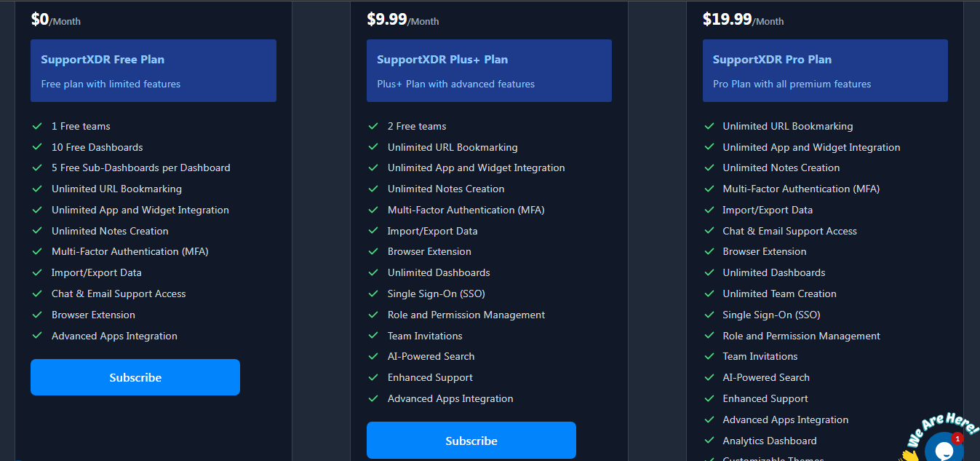Click the "We Are Here!" chat label
Viewport: 980px width, 461px height.
tap(941, 427)
